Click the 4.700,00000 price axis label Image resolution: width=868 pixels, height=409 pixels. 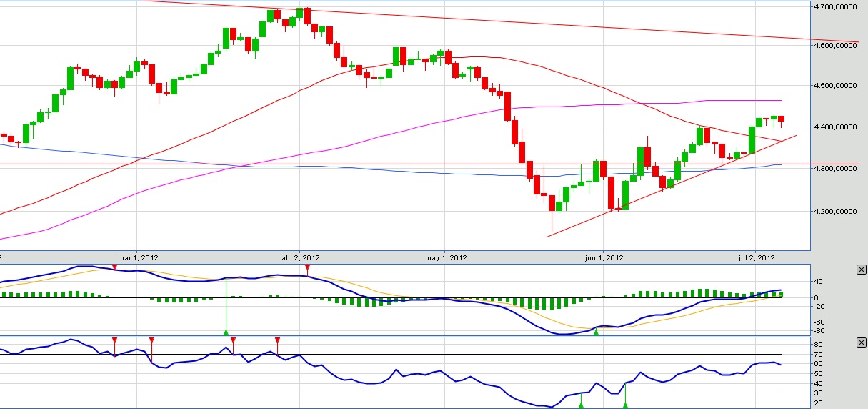point(834,6)
